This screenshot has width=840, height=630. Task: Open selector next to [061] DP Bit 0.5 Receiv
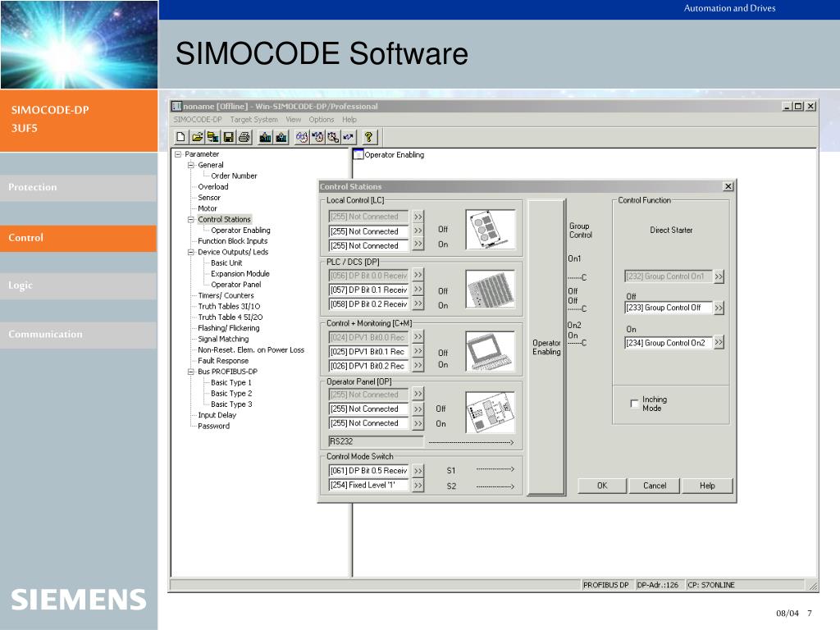[418, 471]
